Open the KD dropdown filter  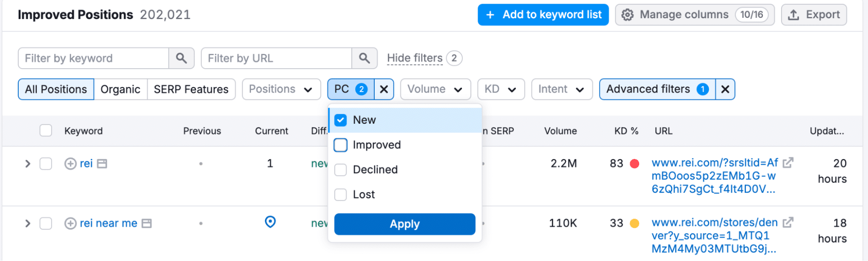[501, 89]
